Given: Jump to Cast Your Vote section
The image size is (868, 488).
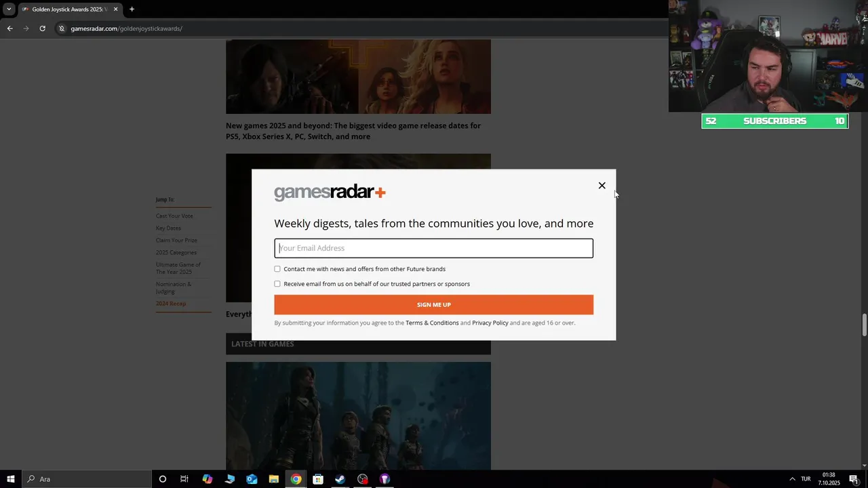Looking at the screenshot, I should click(174, 216).
